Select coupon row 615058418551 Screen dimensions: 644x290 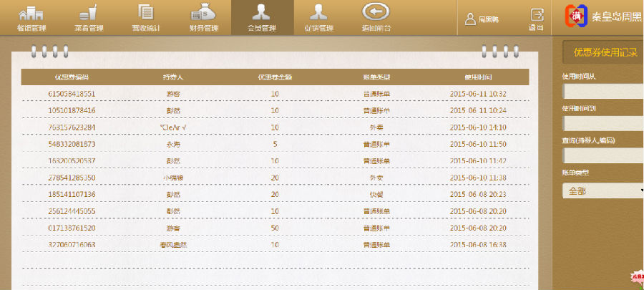tap(72, 94)
